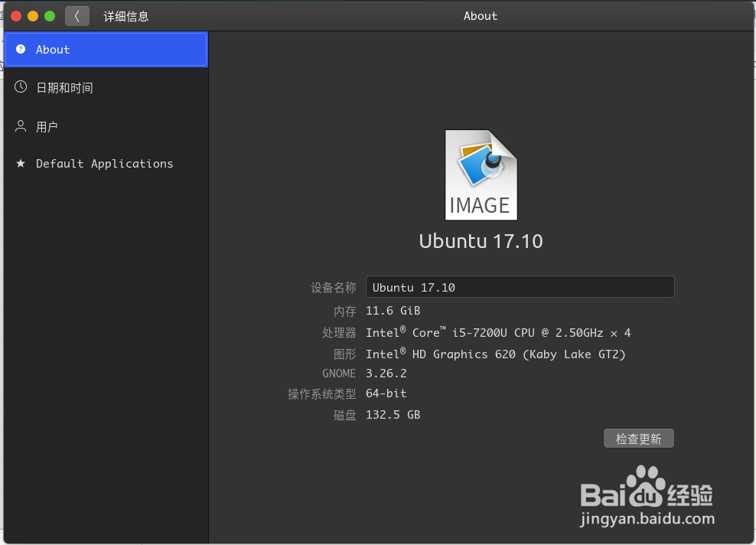Open the 日期和时间 panel
This screenshot has height=545, width=756.
(x=106, y=87)
